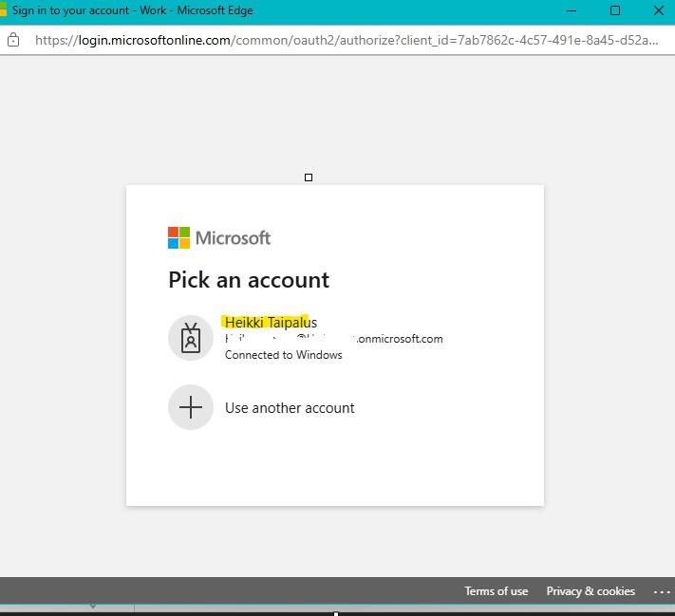Click the work account badge icon
The height and width of the screenshot is (616, 675).
191,338
